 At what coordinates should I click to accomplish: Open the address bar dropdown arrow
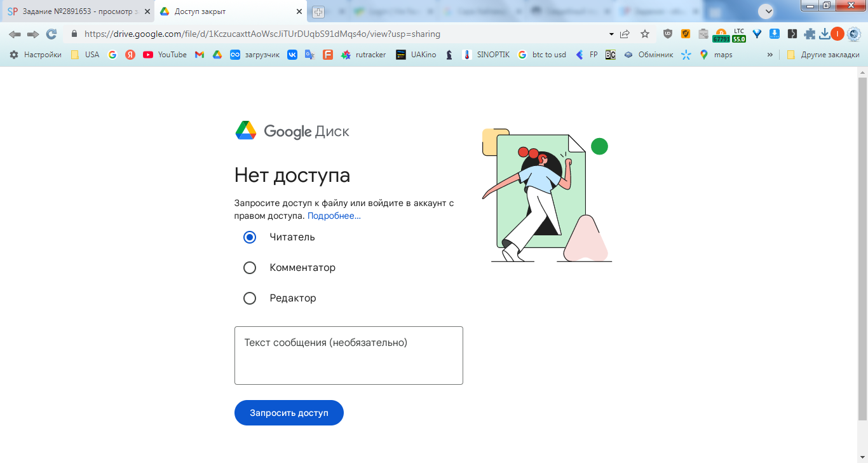coord(611,34)
